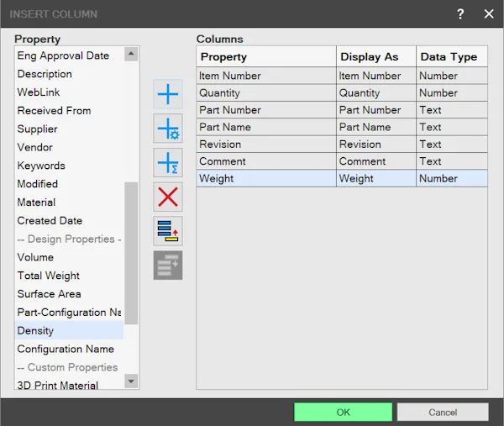Select WebLink in the property list
This screenshot has width=504, height=426.
pyautogui.click(x=69, y=92)
